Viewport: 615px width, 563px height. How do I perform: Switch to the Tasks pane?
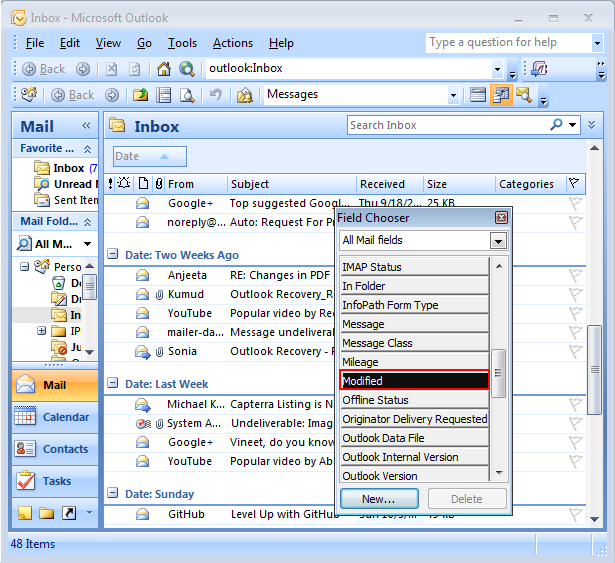point(55,481)
